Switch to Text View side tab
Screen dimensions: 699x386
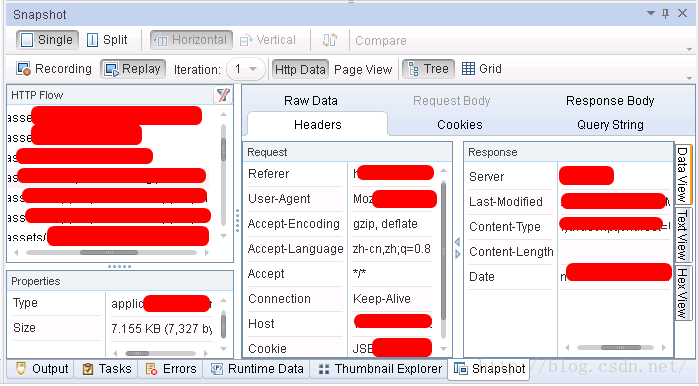pos(683,235)
